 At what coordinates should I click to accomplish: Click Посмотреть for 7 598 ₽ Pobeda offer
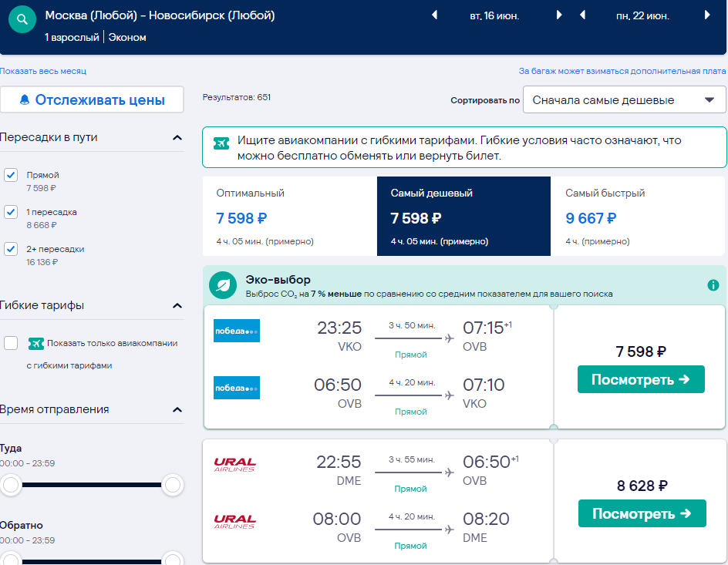pos(641,379)
